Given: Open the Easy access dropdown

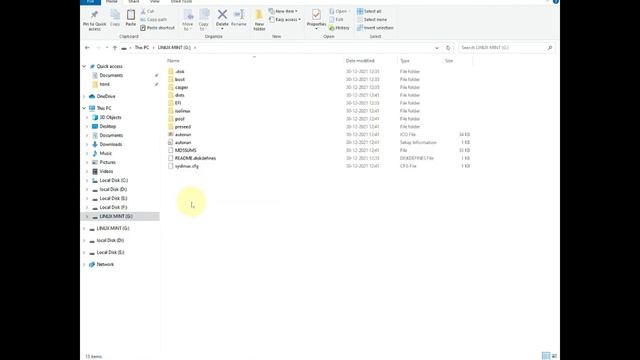Looking at the screenshot, I should click(x=285, y=20).
